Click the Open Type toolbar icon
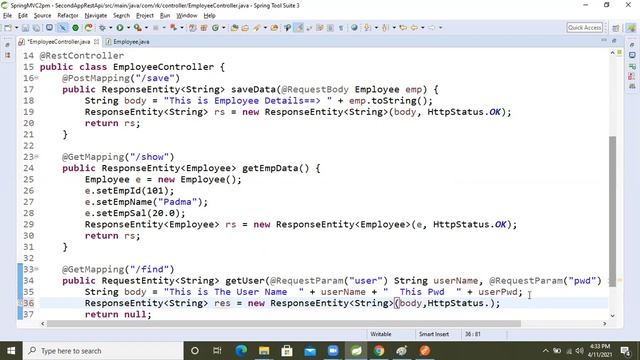Screen dimensions: 640x360 click(234, 28)
